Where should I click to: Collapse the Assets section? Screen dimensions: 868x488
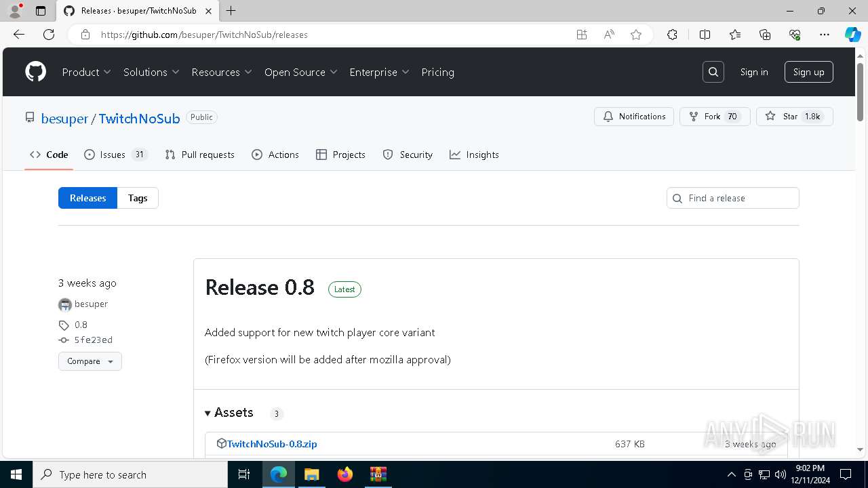[x=229, y=413]
